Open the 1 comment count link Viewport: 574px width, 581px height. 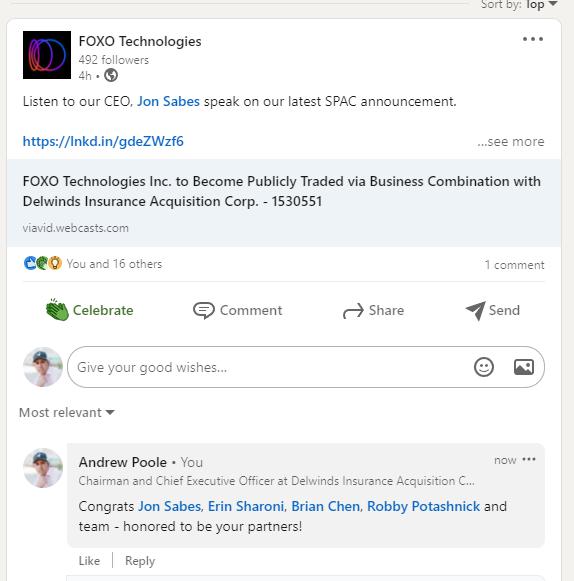(x=514, y=265)
